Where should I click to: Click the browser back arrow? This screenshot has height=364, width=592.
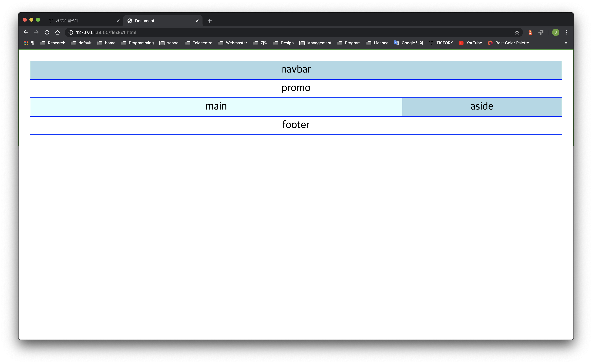(26, 32)
